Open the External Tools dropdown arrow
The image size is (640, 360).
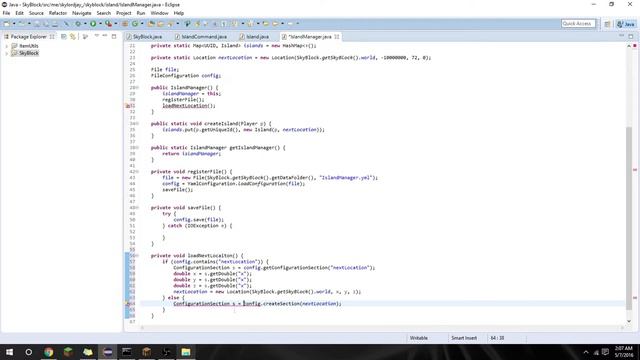coord(116,24)
